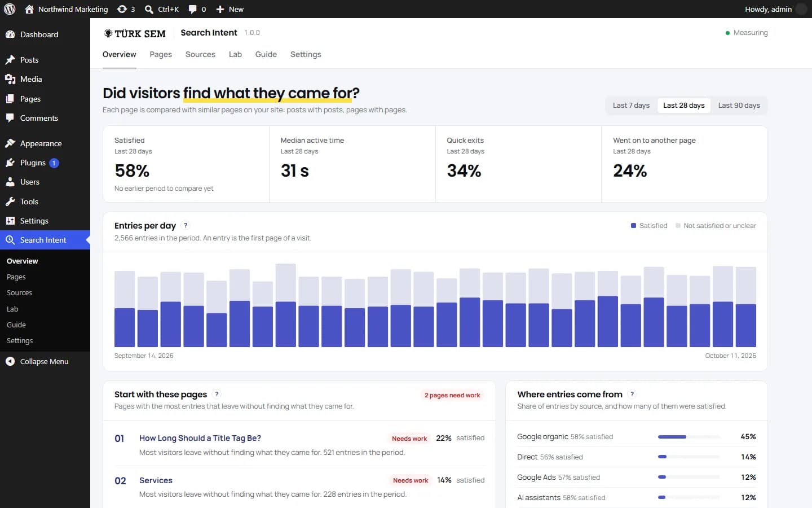This screenshot has height=508, width=812.
Task: Click the Appearance paintbrush icon
Action: [x=10, y=143]
